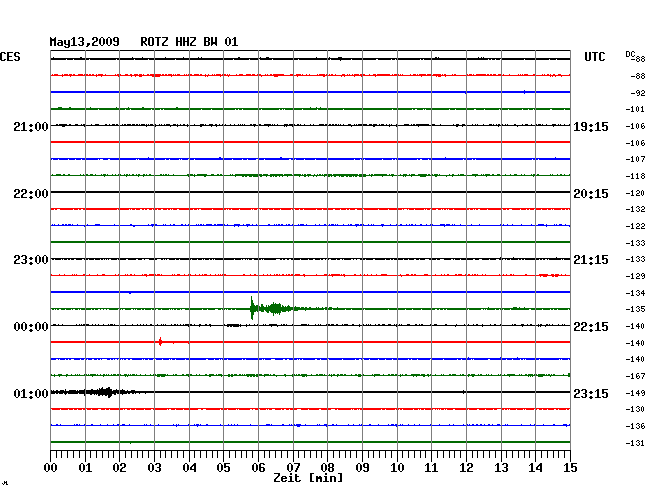
Task: Click the DC offset value -101
Action: pos(635,109)
